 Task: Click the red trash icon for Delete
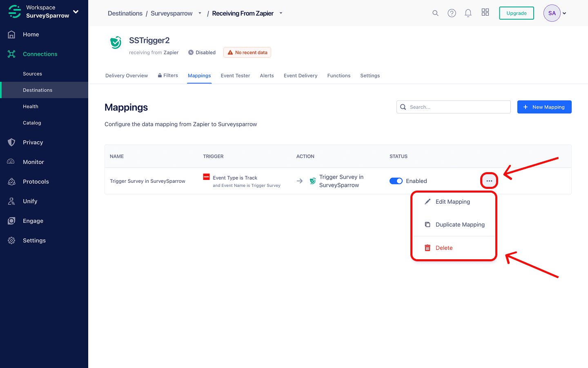(x=428, y=248)
